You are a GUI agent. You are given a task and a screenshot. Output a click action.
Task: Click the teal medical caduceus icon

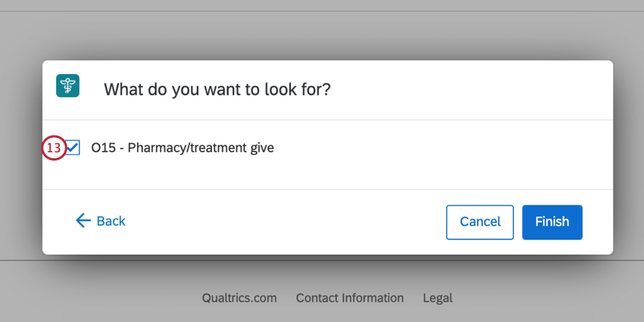pos(67,86)
